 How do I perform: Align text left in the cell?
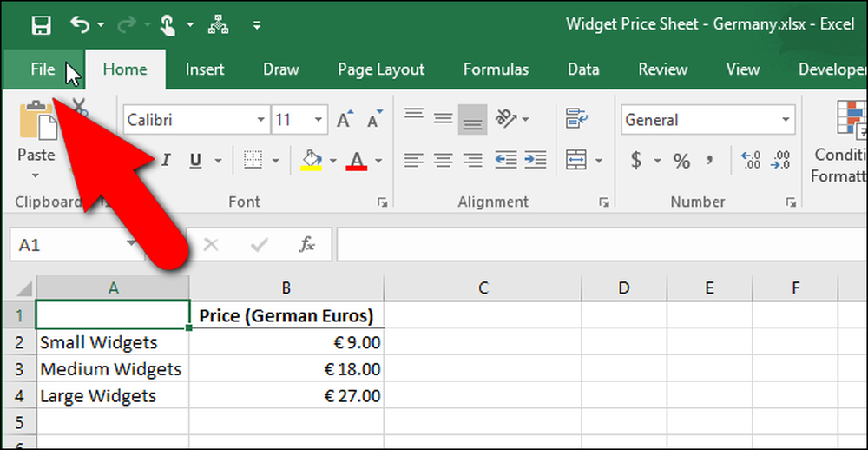coord(413,161)
